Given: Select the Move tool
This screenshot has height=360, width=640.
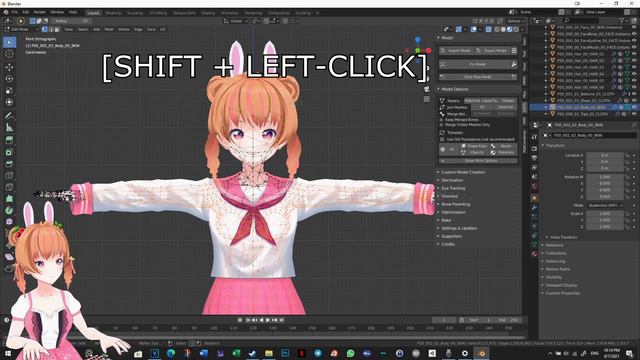Looking at the screenshot, I should [9, 67].
